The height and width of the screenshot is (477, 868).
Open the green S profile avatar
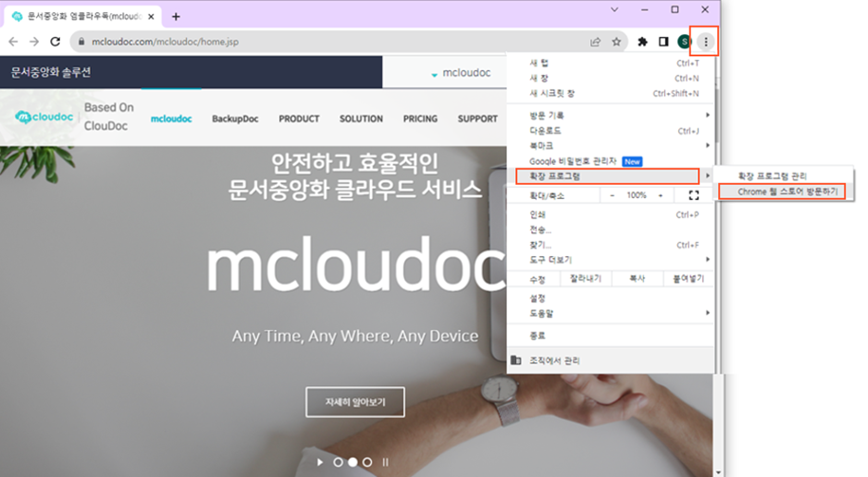pos(685,42)
